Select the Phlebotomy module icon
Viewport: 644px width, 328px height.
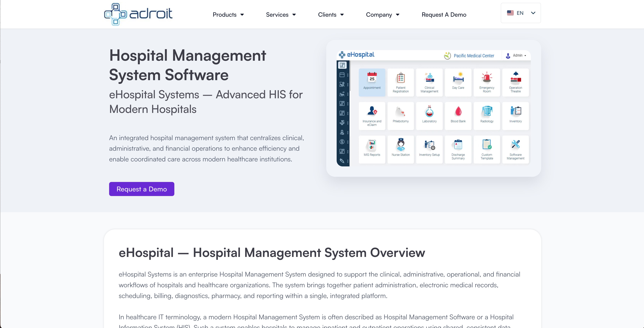(x=401, y=116)
